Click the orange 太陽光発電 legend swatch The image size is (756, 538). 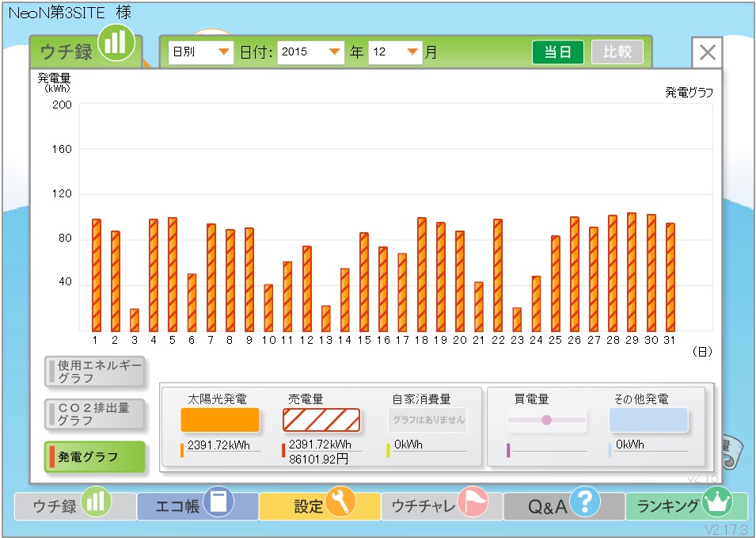coord(220,420)
